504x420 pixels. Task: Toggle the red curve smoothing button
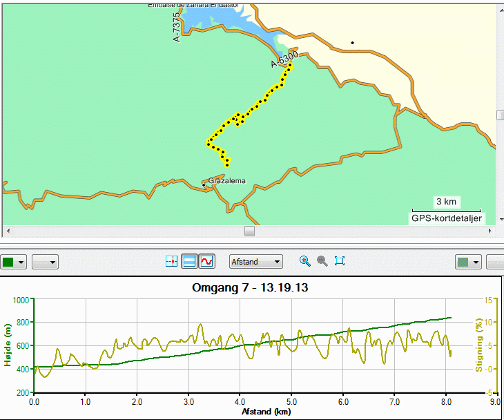(x=206, y=261)
